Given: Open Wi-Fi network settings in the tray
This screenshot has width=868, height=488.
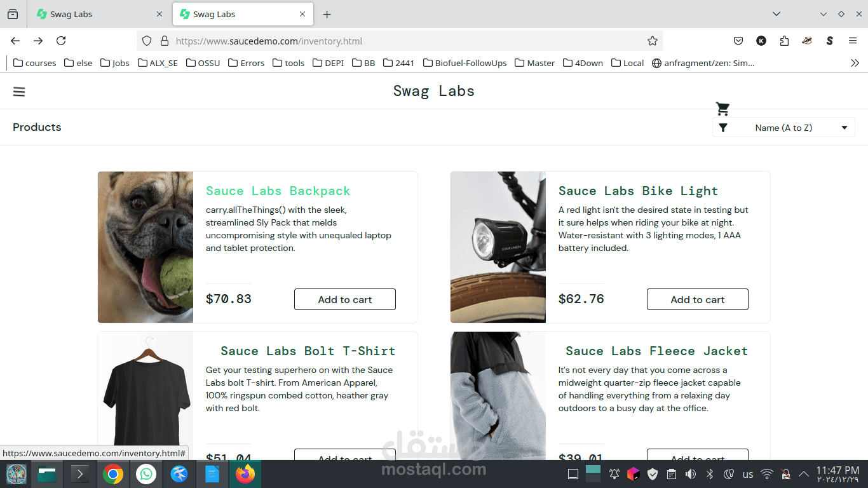Looking at the screenshot, I should tap(767, 474).
